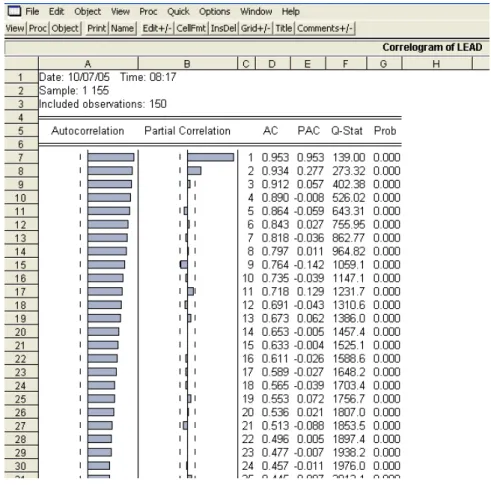Click the InsDel button
The width and height of the screenshot is (491, 485).
coord(223,28)
